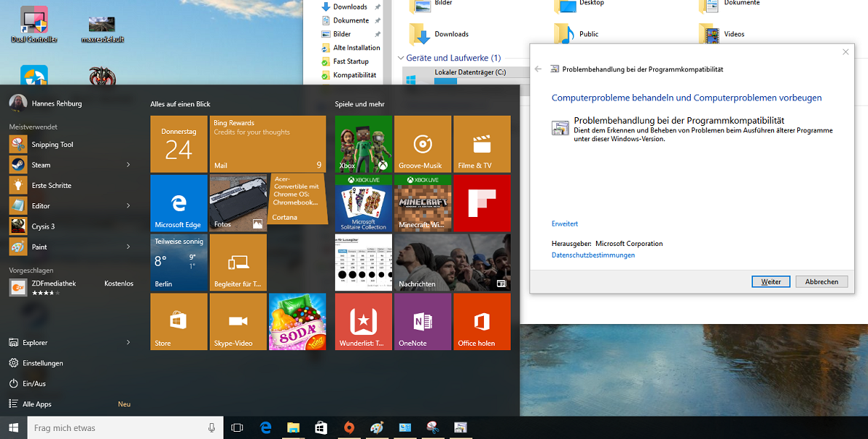Viewport: 868px width, 439px height.
Task: Open the Dual Controller desktop shortcut
Action: (x=34, y=25)
